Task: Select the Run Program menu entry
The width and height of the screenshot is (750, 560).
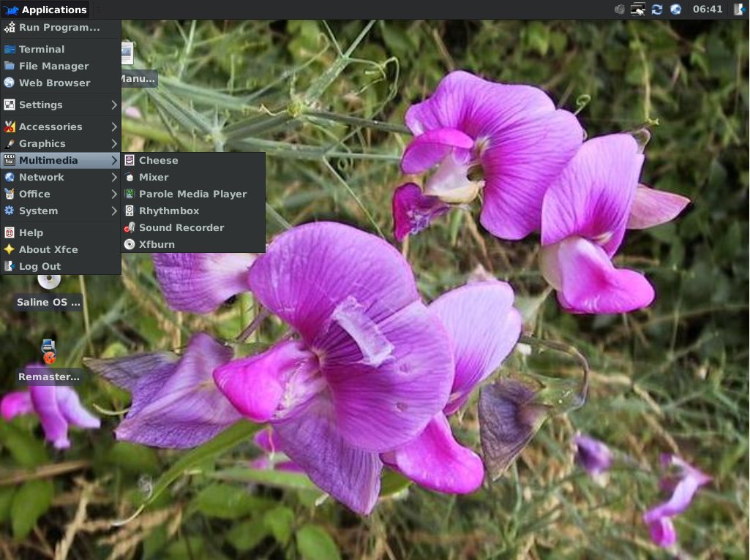Action: 61,28
